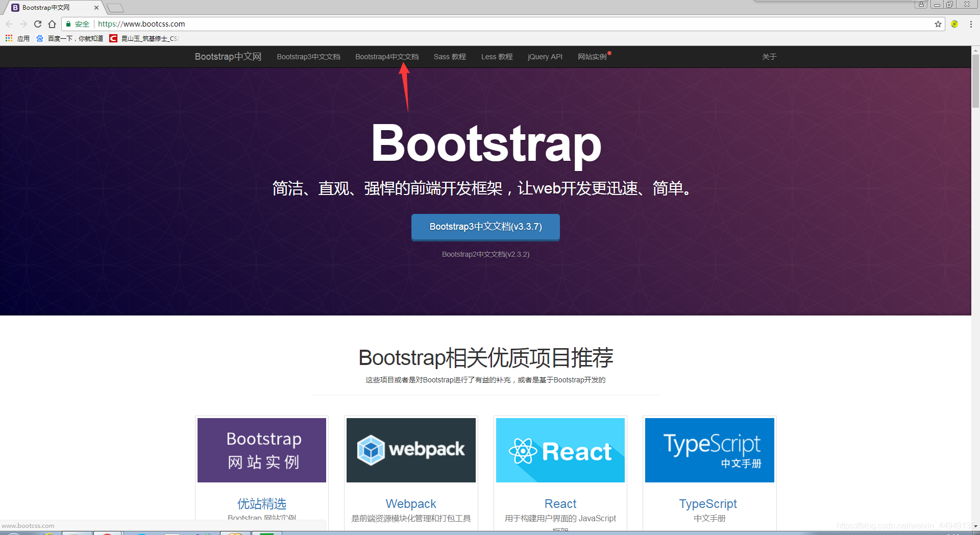The width and height of the screenshot is (980, 535).
Task: Reload the current page
Action: tap(37, 23)
